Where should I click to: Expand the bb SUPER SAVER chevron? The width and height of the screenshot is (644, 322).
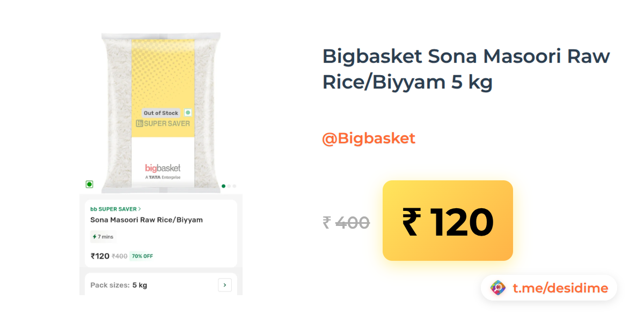(x=140, y=209)
